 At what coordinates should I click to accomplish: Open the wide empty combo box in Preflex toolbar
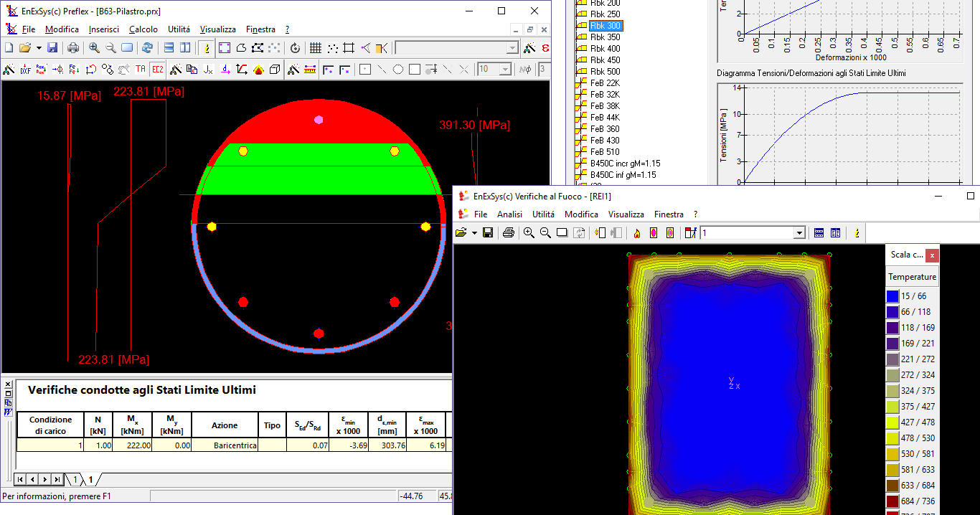coord(457,48)
